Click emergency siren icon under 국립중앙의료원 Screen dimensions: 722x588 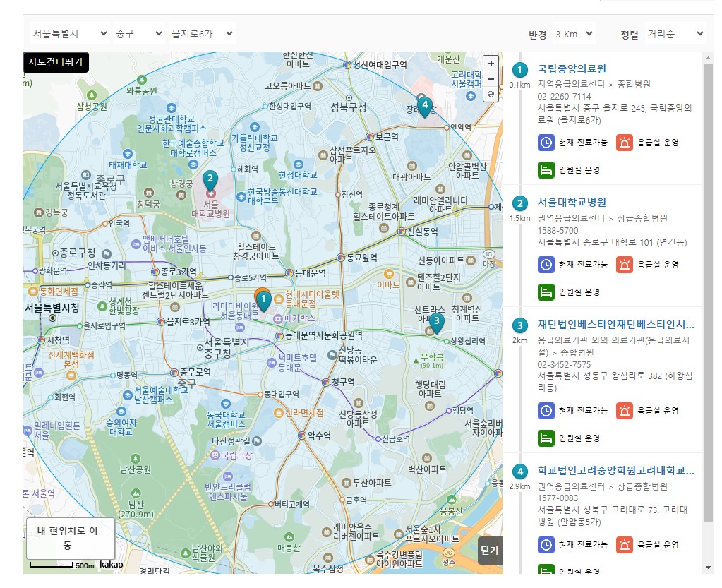click(625, 143)
